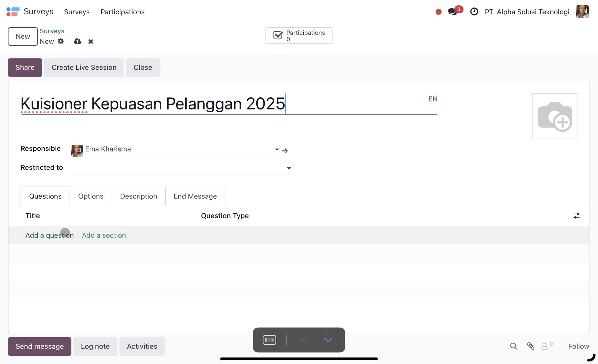Expand the Responsible dropdown arrow
The width and height of the screenshot is (598, 364).
tap(277, 150)
